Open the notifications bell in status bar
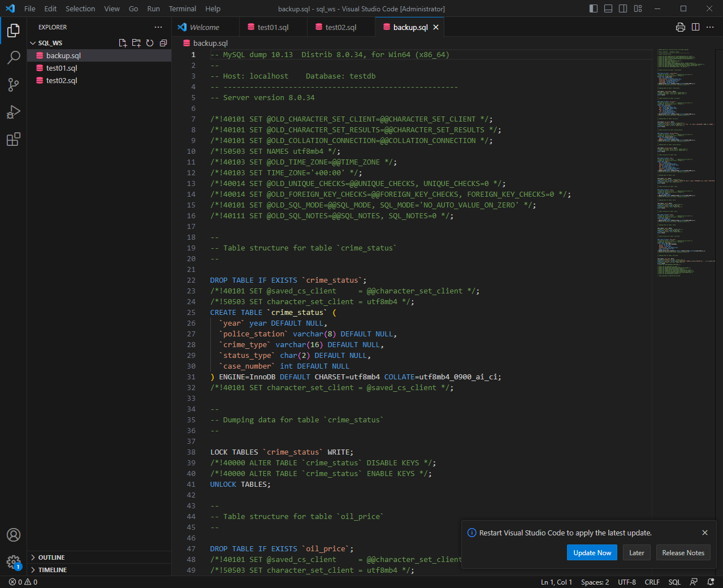The height and width of the screenshot is (588, 723). (711, 582)
